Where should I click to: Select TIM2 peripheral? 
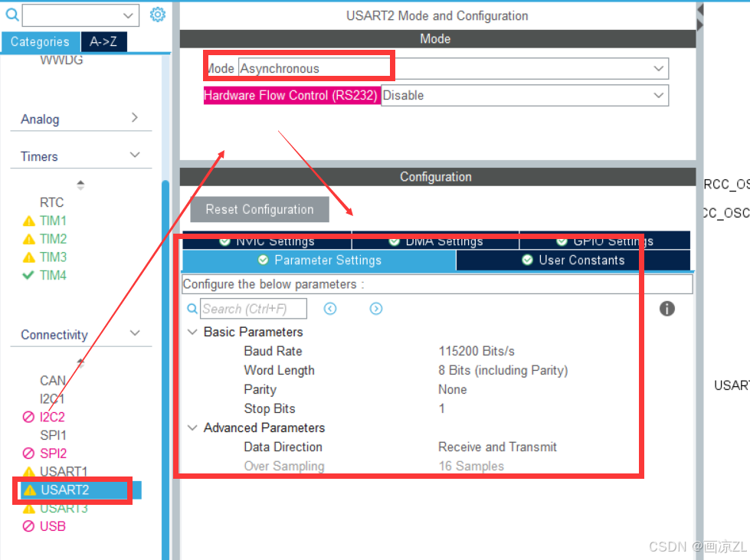[x=53, y=239]
